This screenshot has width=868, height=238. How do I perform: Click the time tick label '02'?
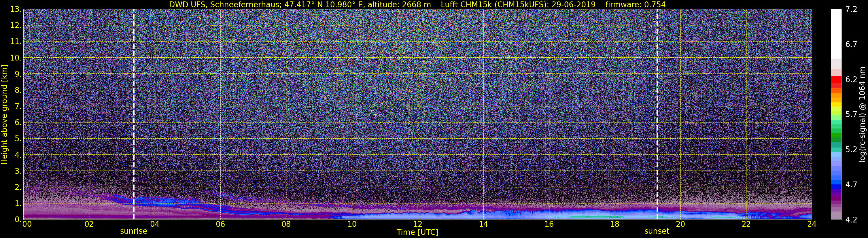[x=89, y=224]
